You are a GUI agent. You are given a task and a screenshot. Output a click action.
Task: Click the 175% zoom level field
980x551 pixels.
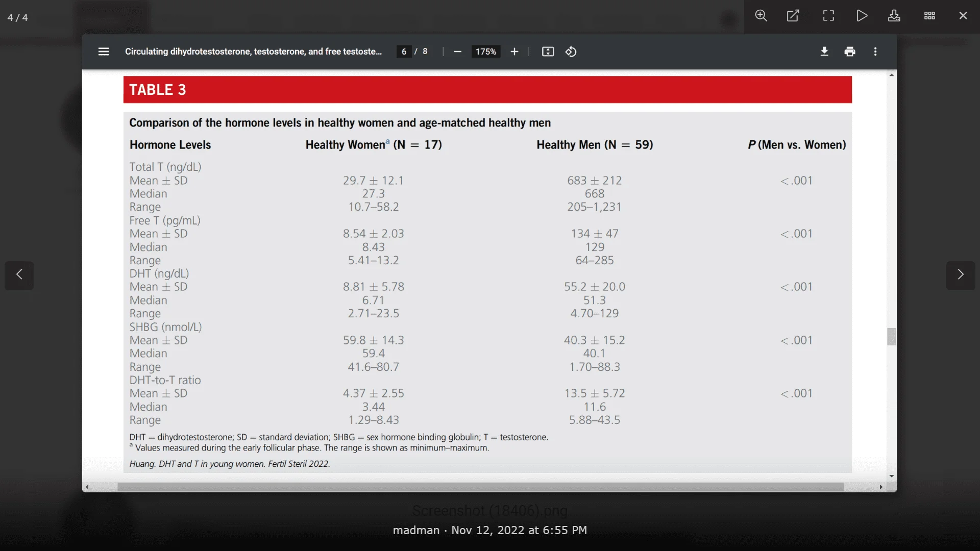pyautogui.click(x=485, y=52)
